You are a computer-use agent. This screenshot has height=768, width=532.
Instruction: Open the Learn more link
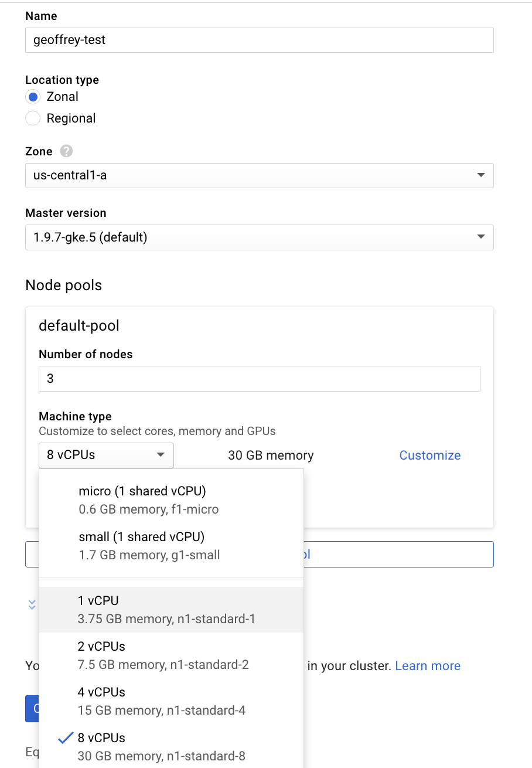click(x=428, y=666)
